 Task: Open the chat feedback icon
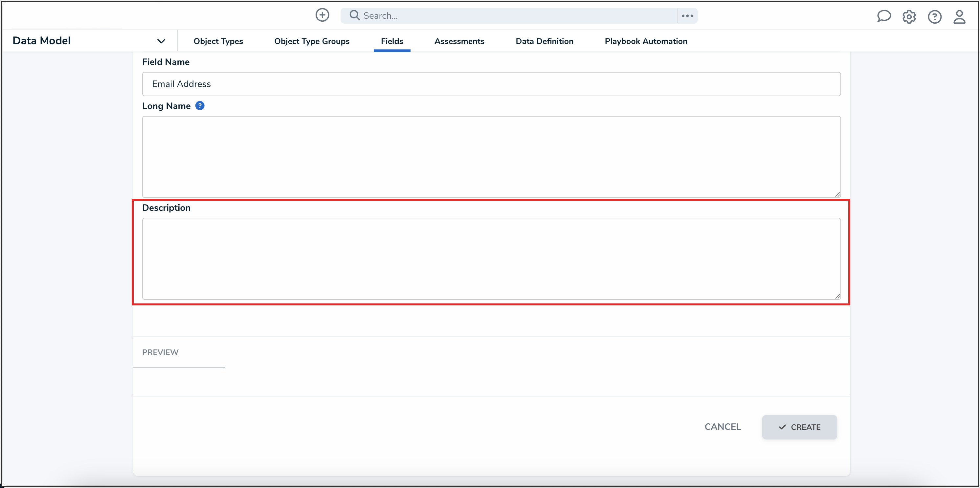[884, 16]
